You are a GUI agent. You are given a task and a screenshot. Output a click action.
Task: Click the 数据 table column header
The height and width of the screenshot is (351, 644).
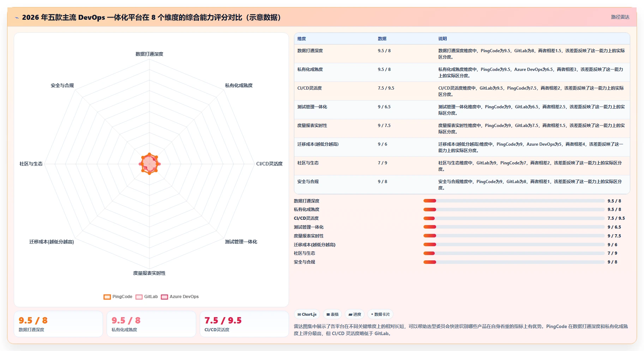382,39
